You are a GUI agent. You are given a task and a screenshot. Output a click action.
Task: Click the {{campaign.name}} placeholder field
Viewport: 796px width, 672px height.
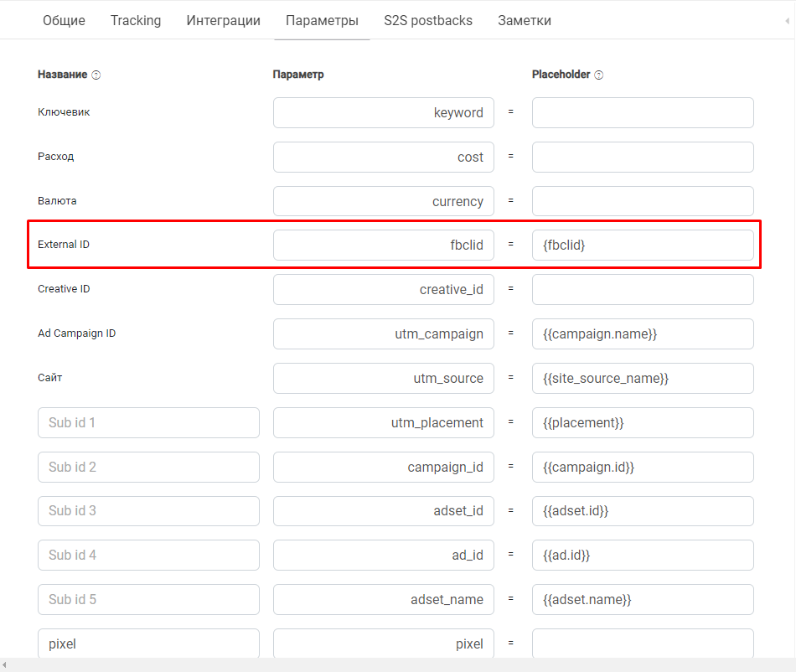pyautogui.click(x=643, y=334)
